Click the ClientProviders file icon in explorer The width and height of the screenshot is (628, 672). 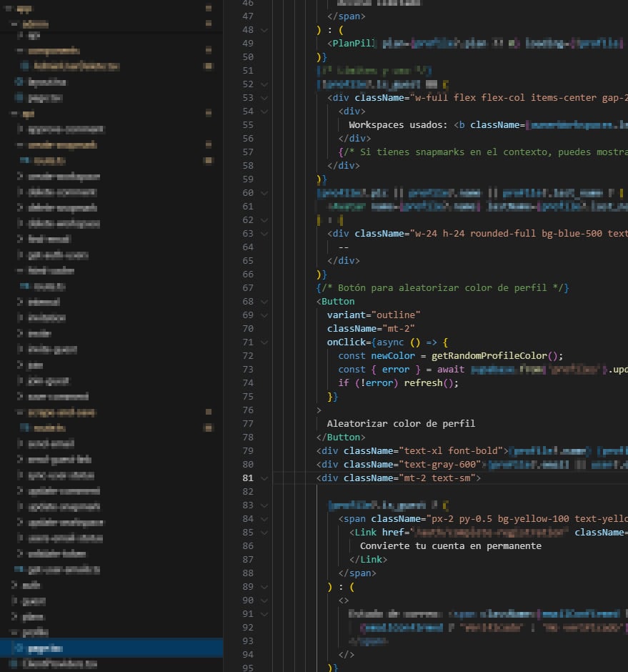(x=14, y=664)
